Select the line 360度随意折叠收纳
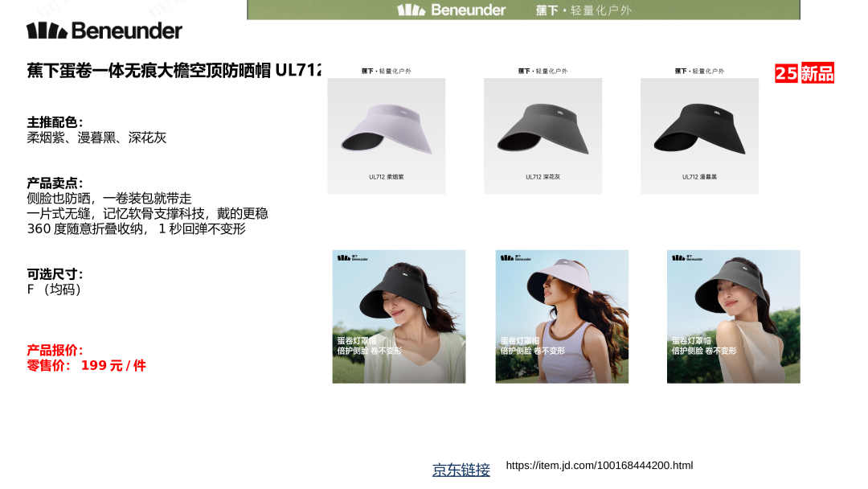This screenshot has width=868, height=489. coord(136,229)
